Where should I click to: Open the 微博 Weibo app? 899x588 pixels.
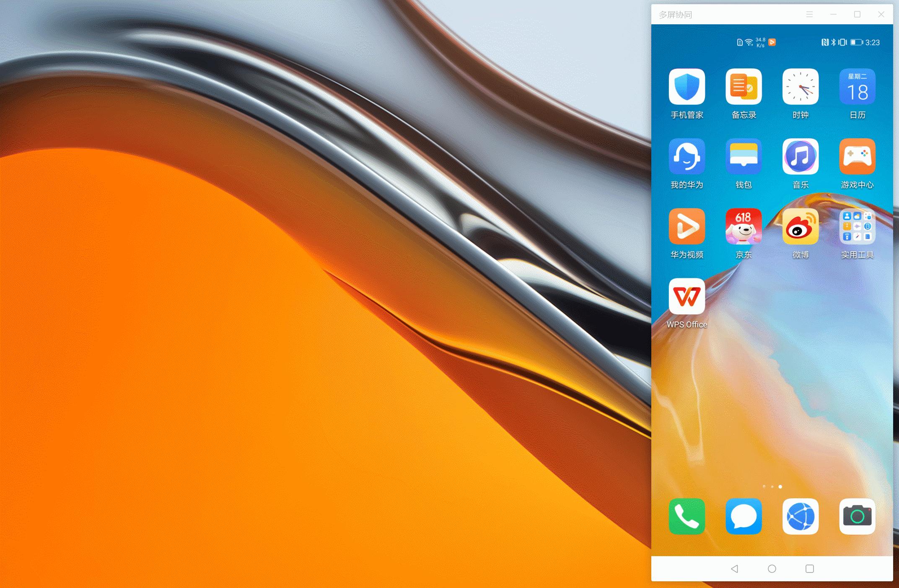click(x=800, y=226)
